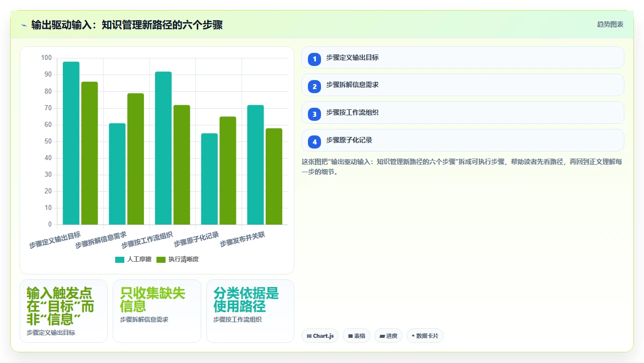Open the card 分类依据是使用路径

(250, 311)
